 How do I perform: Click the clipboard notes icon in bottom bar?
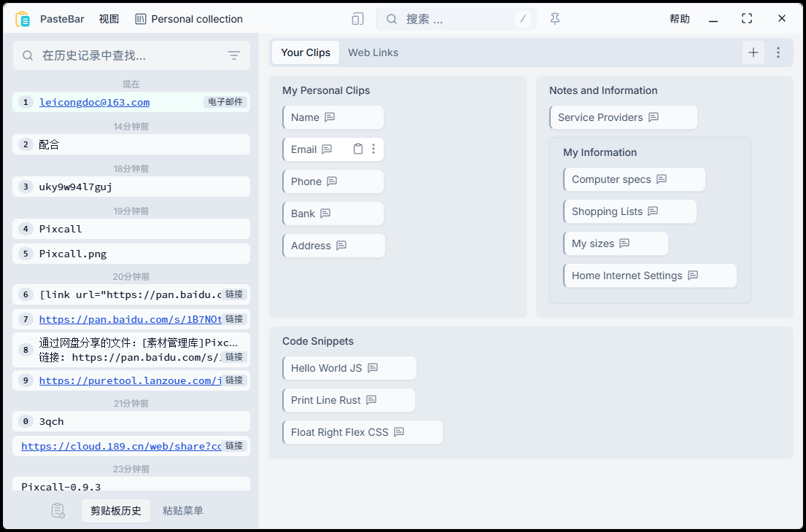click(58, 511)
